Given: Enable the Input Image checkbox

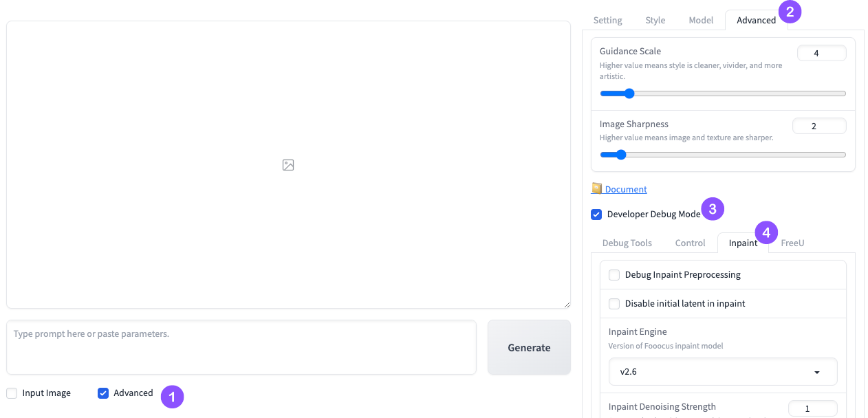Looking at the screenshot, I should [x=12, y=393].
